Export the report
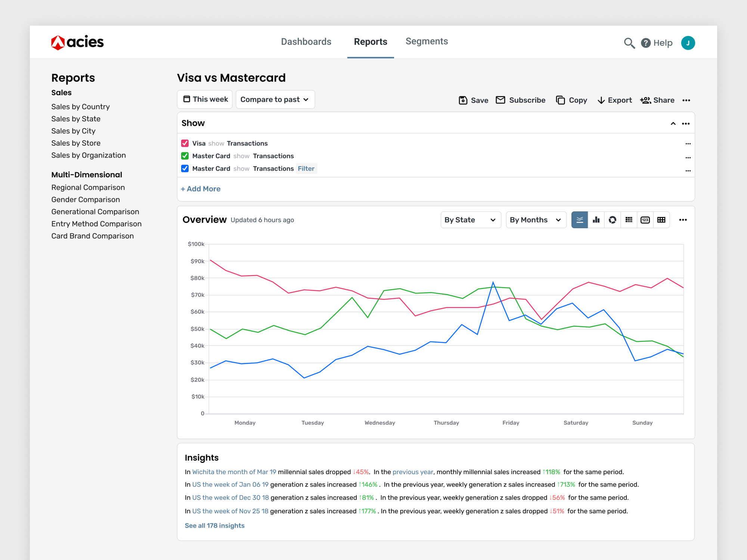The width and height of the screenshot is (747, 560). pyautogui.click(x=615, y=100)
